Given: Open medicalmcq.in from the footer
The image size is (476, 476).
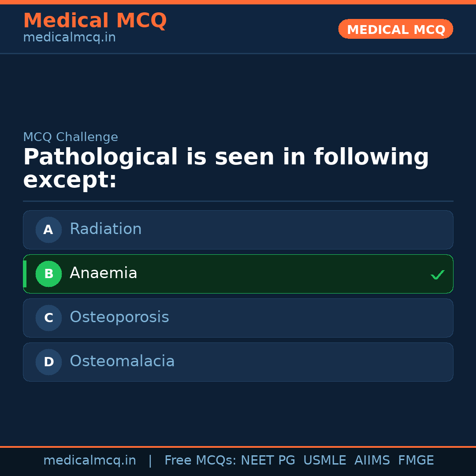Looking at the screenshot, I should pos(90,460).
